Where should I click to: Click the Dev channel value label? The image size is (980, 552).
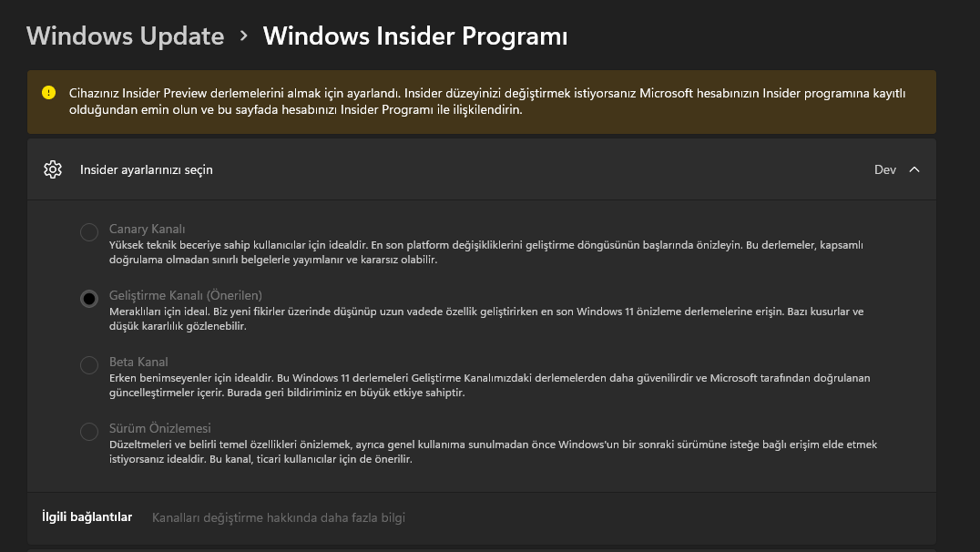click(884, 169)
